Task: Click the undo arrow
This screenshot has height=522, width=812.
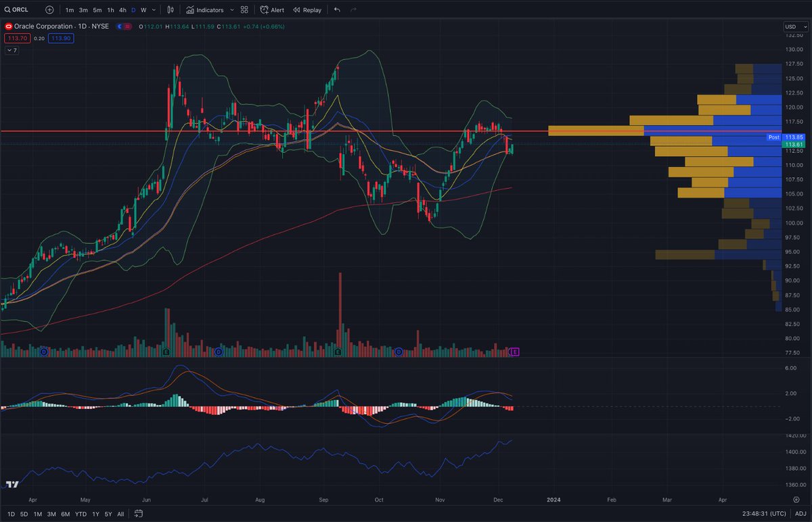Action: coord(337,10)
